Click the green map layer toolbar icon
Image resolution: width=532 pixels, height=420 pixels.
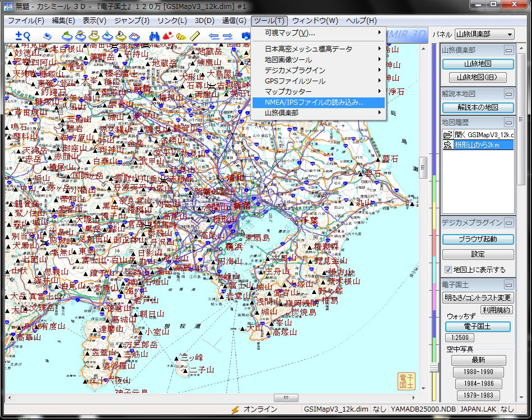(x=67, y=36)
